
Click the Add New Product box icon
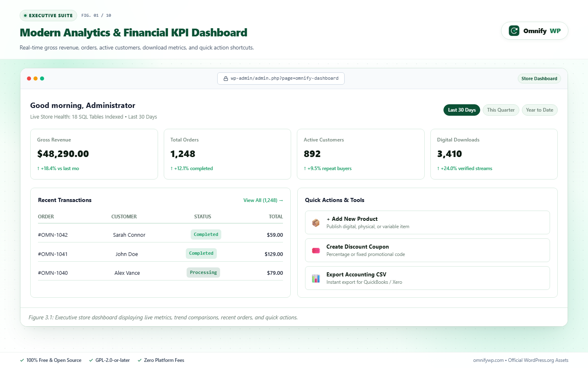(316, 223)
